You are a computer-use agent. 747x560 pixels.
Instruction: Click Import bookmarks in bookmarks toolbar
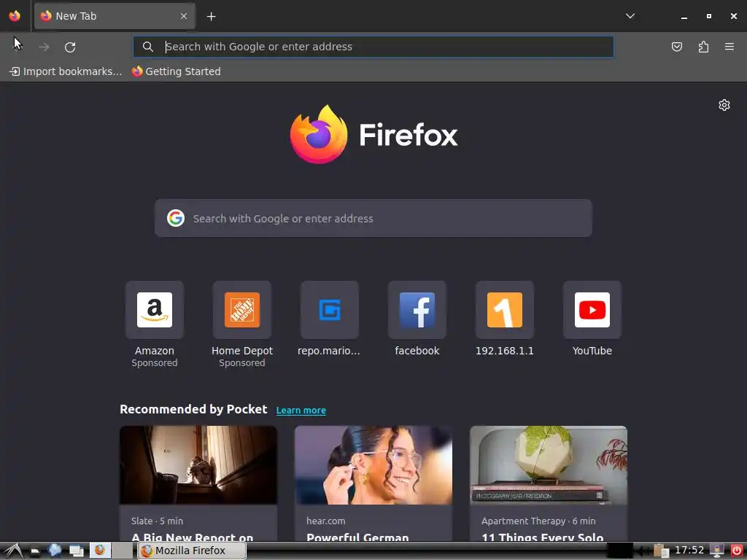click(66, 71)
